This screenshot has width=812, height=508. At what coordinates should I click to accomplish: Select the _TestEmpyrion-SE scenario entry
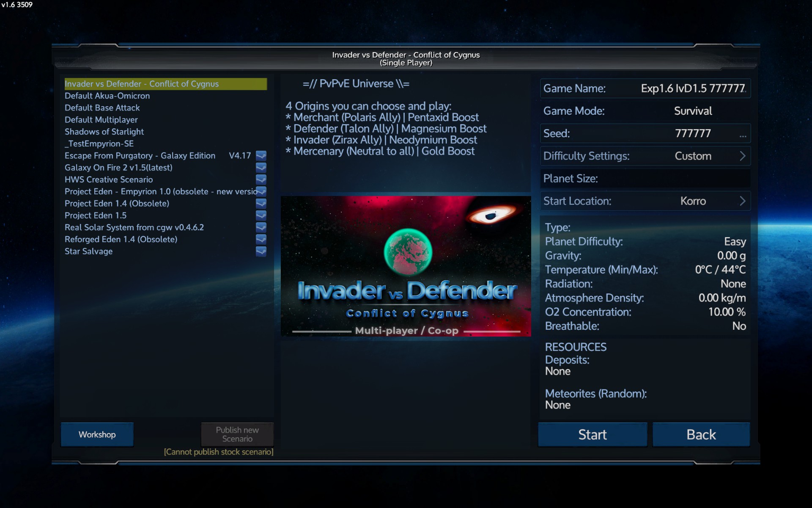coord(99,144)
